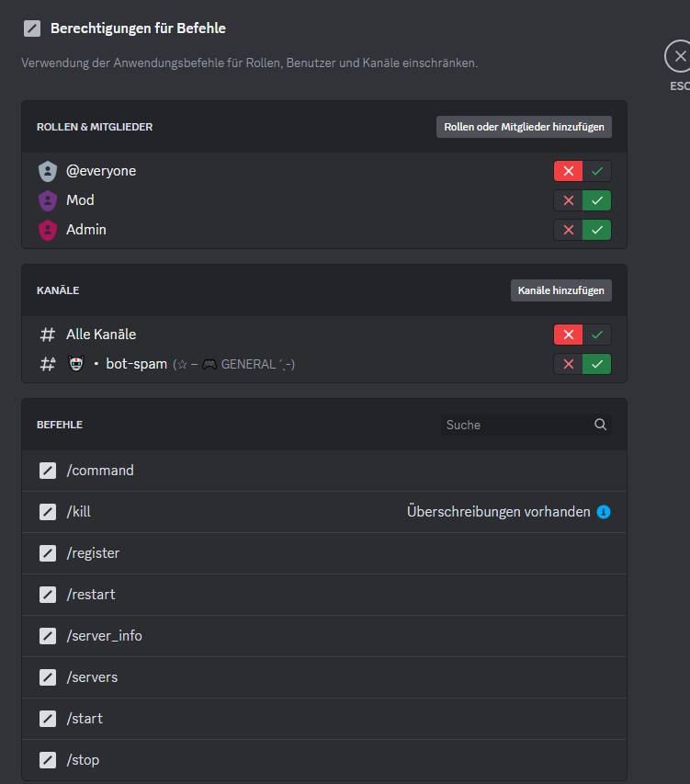Close the permissions view with the ESC button
690x784 pixels.
(x=678, y=56)
